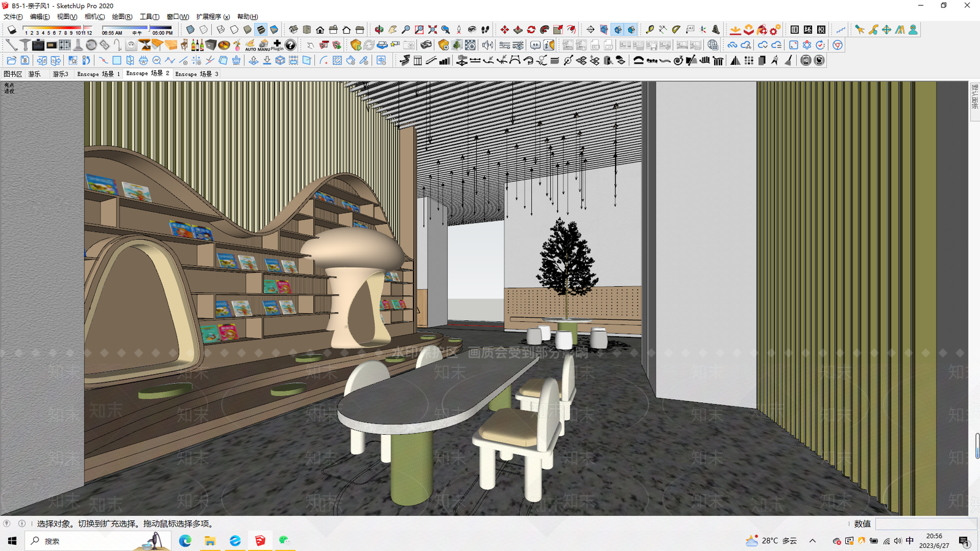
Task: Open the Windows Start menu
Action: pos(12,541)
